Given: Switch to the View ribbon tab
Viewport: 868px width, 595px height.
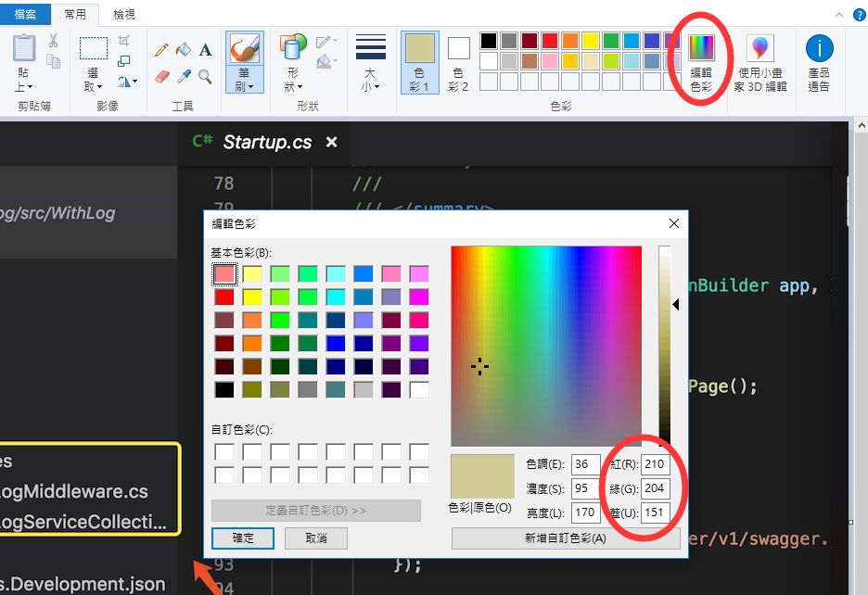Looking at the screenshot, I should click(124, 15).
